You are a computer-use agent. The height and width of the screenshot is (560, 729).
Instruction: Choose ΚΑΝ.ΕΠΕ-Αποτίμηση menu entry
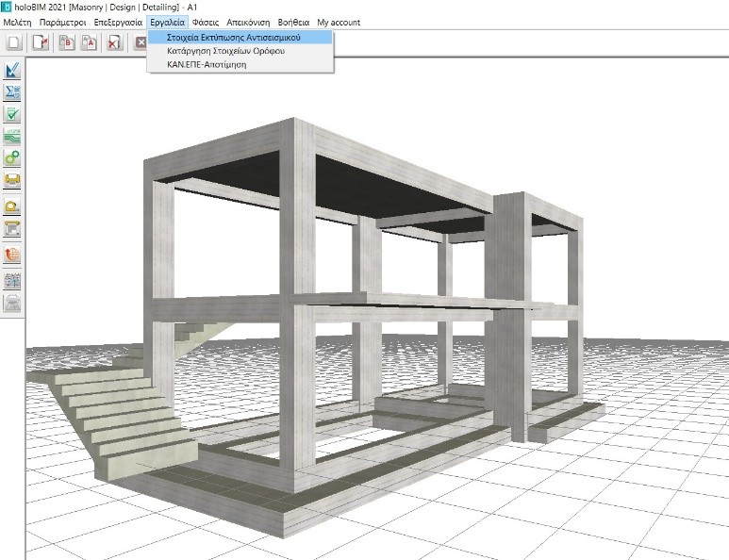[240, 64]
